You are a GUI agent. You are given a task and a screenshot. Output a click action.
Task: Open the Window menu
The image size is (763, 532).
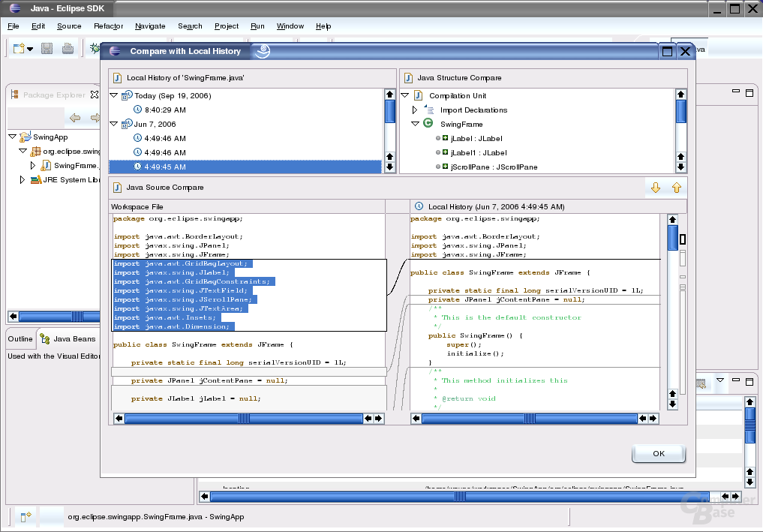[290, 26]
